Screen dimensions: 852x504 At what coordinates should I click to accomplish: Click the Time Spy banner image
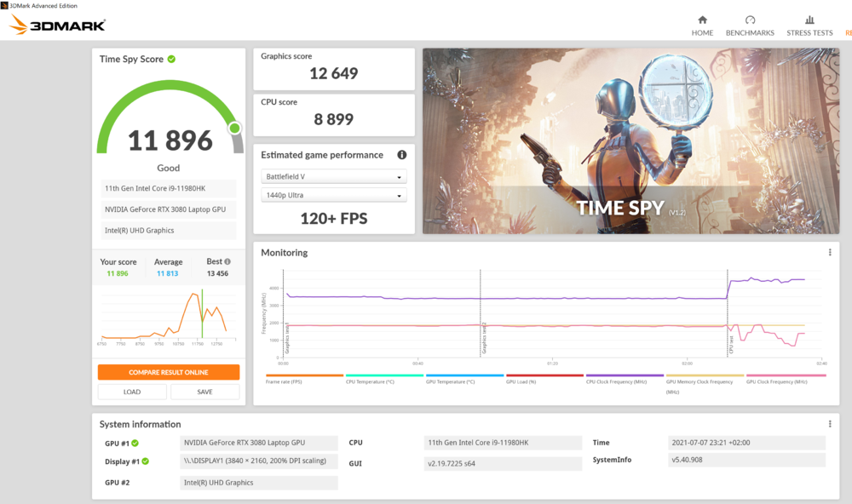point(625,140)
